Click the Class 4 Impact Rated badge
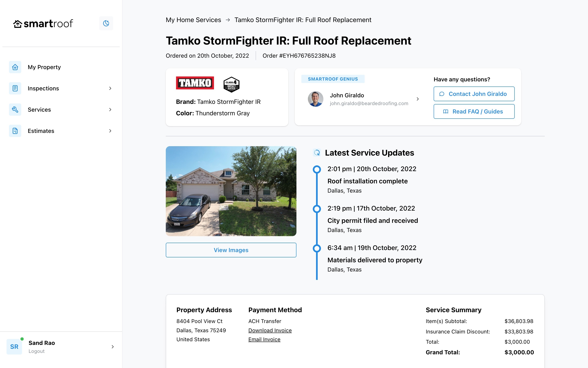The width and height of the screenshot is (588, 368). coord(231,84)
